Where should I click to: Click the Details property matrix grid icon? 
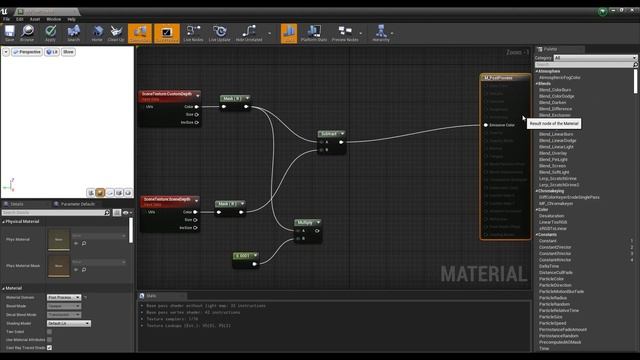117,213
